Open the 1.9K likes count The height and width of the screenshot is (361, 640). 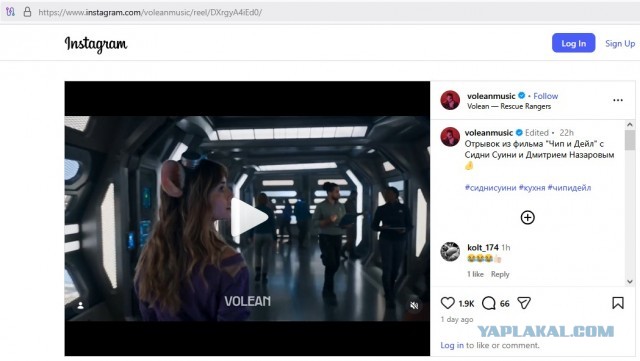pos(466,303)
